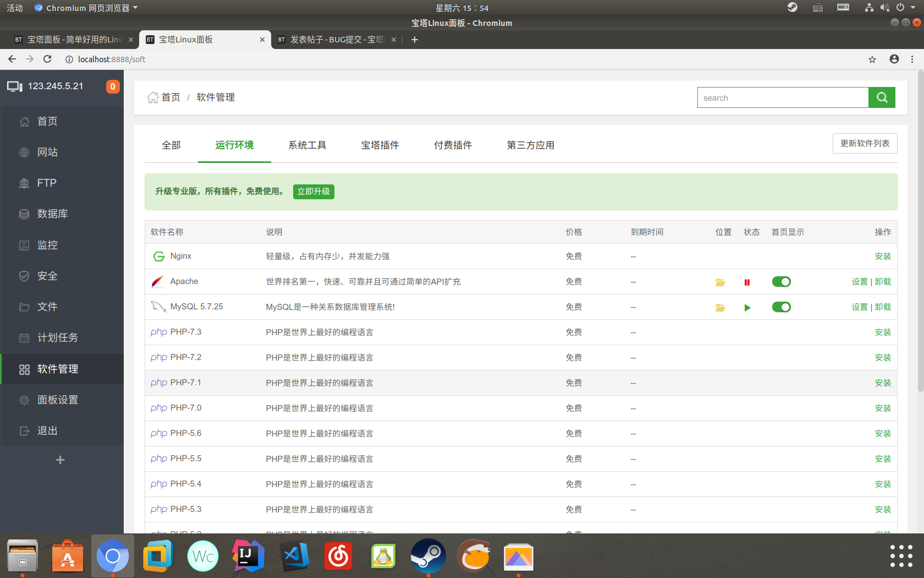Click 设置 for Apache

[860, 282]
